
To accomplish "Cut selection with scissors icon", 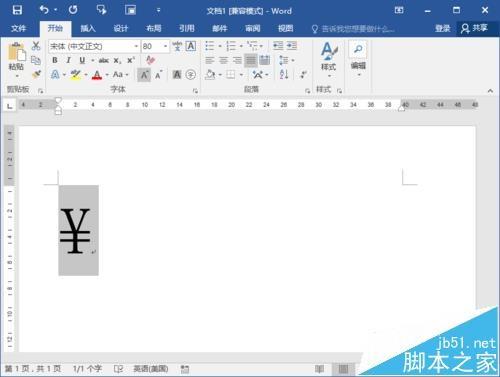I will 36,46.
